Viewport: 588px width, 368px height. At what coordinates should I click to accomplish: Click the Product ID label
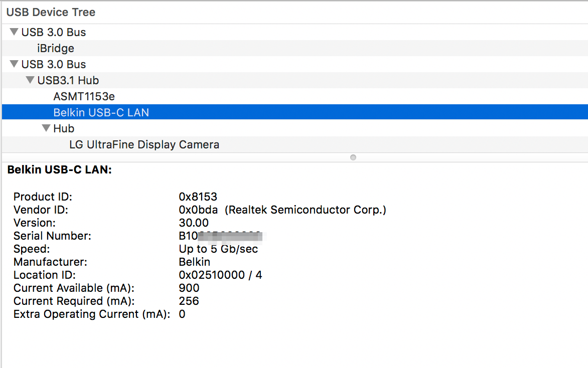click(43, 197)
